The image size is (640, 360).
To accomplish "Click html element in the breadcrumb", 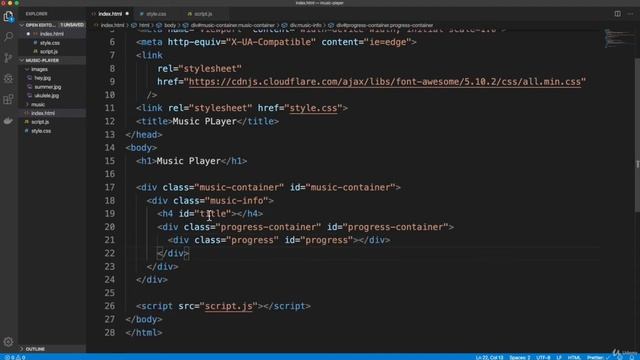I will [144, 25].
